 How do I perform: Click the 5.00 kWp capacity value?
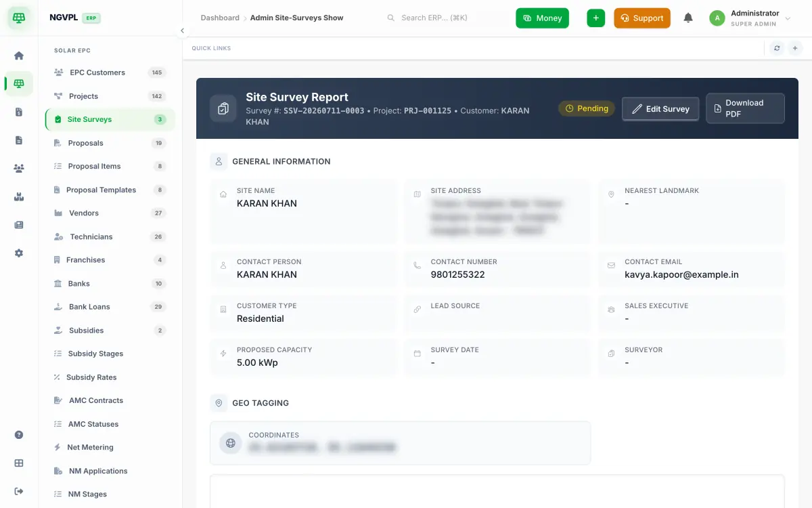click(x=257, y=362)
